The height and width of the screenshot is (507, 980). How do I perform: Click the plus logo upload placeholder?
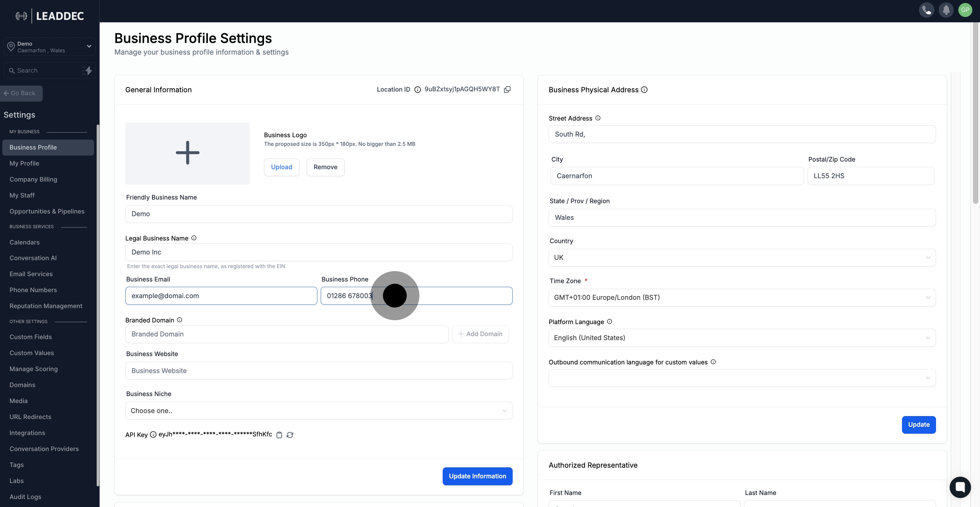click(187, 153)
